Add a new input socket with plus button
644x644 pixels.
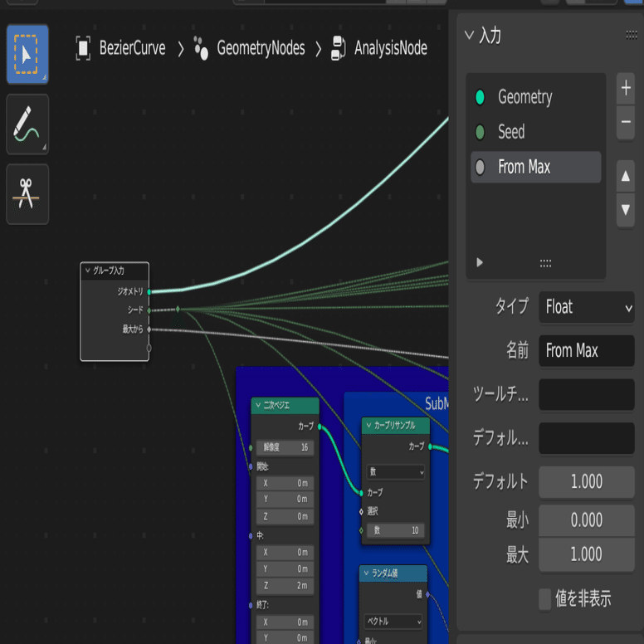click(x=626, y=88)
